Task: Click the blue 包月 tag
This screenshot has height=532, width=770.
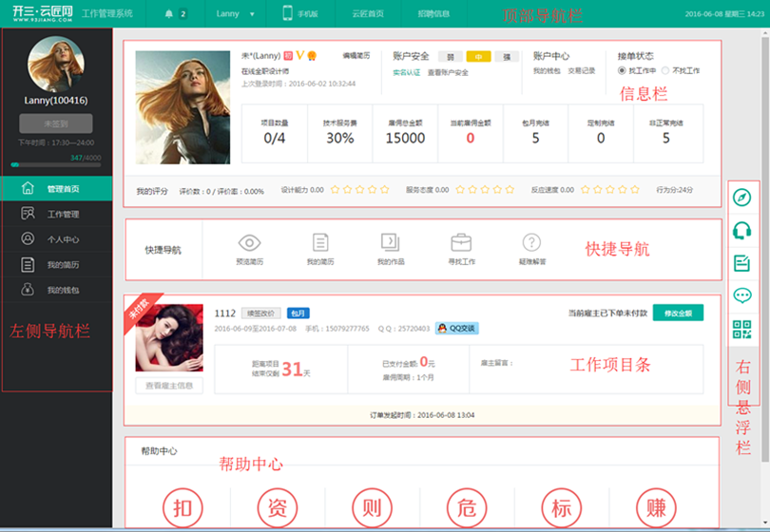Action: (298, 313)
